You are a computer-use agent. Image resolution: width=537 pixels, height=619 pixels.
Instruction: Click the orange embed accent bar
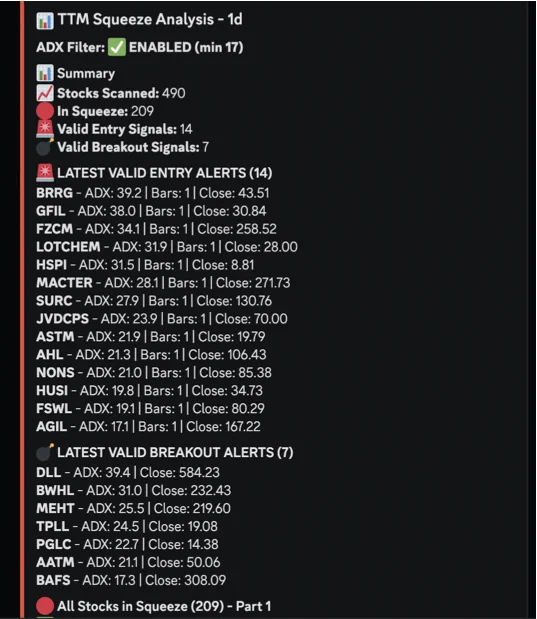22,310
